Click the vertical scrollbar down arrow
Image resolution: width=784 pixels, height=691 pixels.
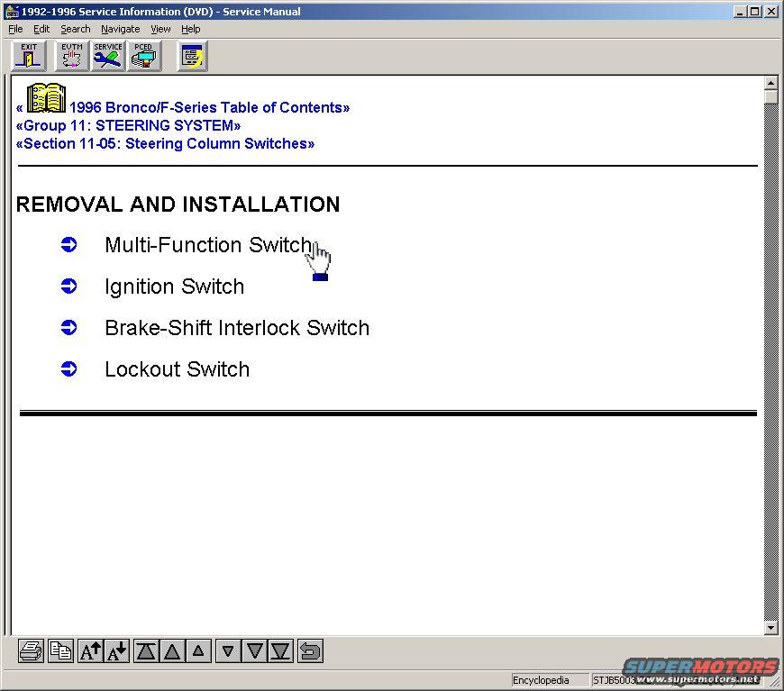[x=770, y=627]
